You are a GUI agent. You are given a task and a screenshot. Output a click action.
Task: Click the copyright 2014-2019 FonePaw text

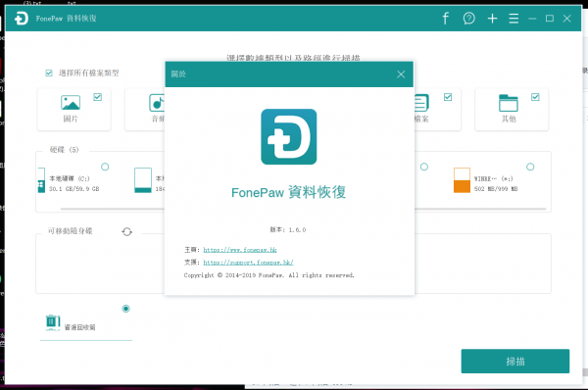click(x=269, y=275)
